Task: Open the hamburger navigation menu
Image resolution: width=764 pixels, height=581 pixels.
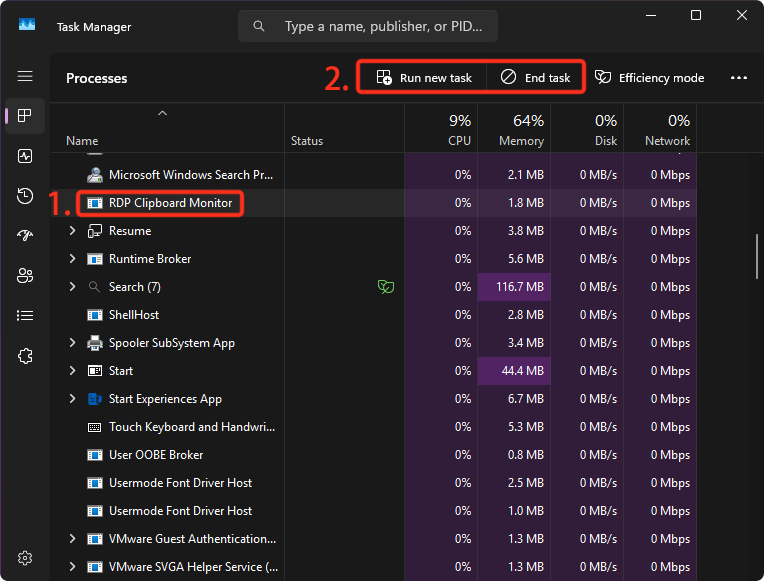Action: (25, 77)
